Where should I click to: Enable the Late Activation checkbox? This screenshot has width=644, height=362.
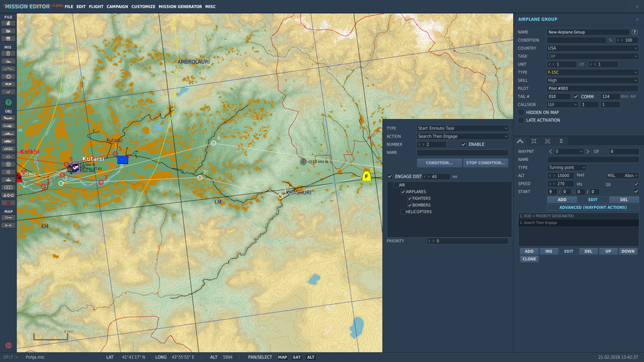521,120
